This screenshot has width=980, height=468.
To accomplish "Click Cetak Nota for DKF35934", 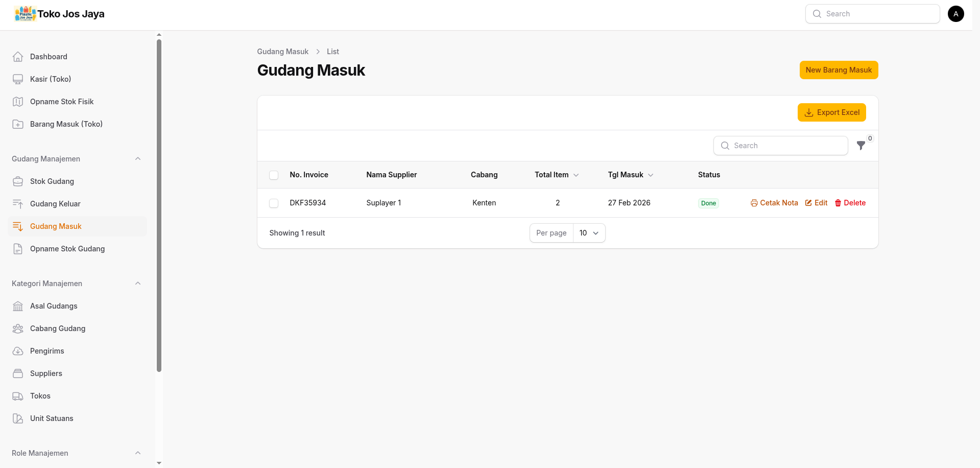I will tap(774, 203).
